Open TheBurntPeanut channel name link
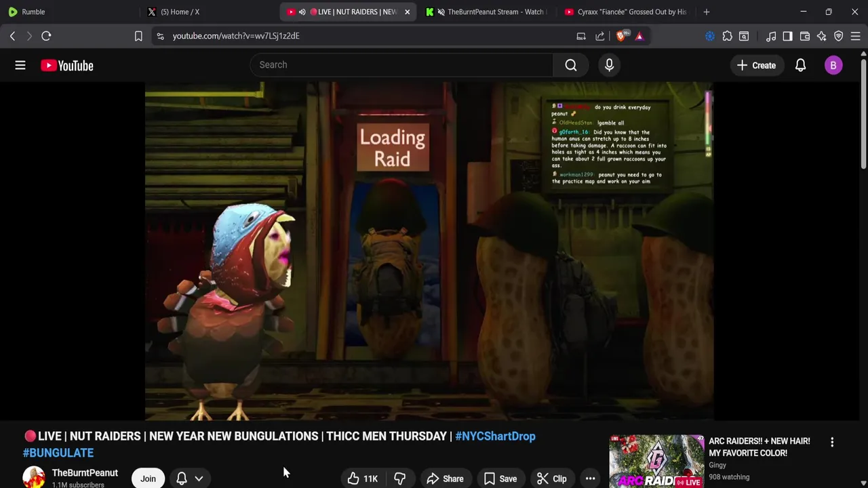The image size is (868, 488). tap(85, 472)
